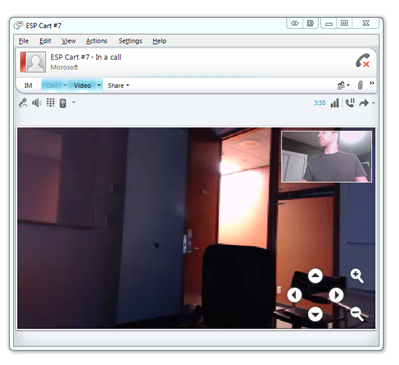The height and width of the screenshot is (365, 399).
Task: Mute the microphone
Action: 23,103
